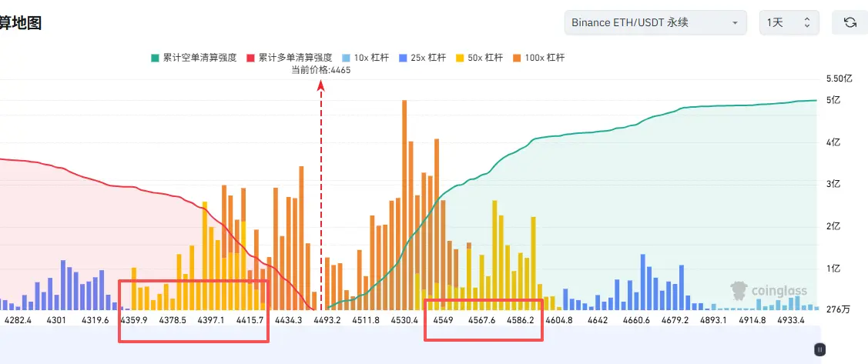
Task: Click x-axis label 4893.1
Action: [x=713, y=320]
